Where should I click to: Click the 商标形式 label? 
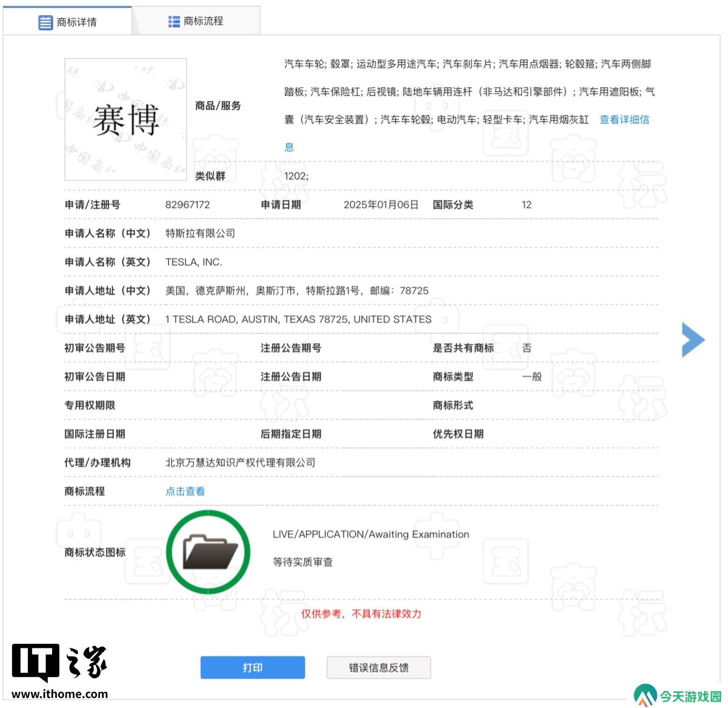pos(453,405)
